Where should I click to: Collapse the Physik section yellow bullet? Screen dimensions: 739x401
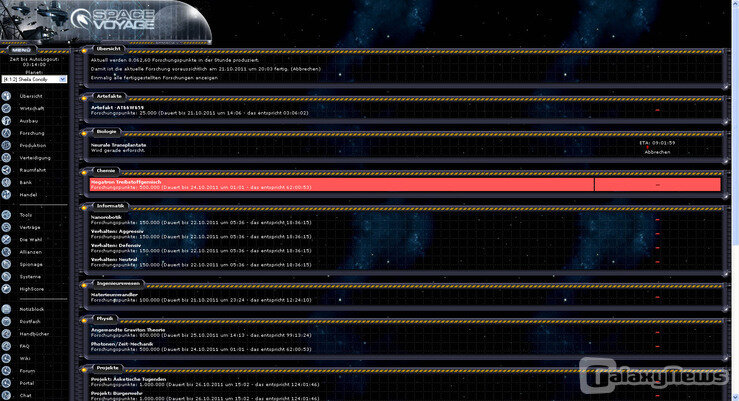(84, 321)
